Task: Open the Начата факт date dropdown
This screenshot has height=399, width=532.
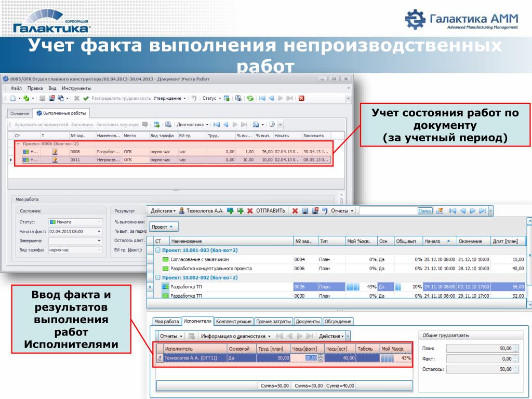Action: (x=99, y=231)
